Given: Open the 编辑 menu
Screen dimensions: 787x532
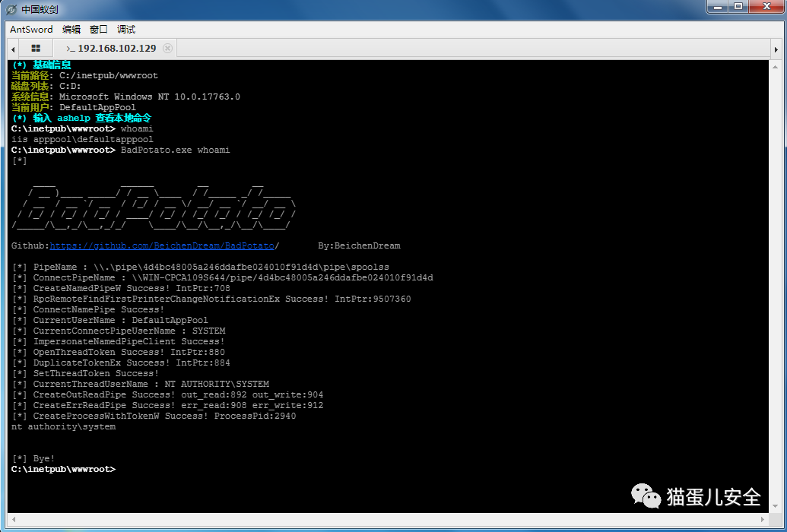Looking at the screenshot, I should [71, 30].
